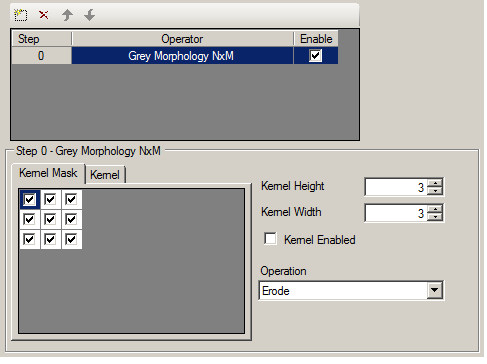Delete the selected step
The width and height of the screenshot is (487, 364).
pos(43,15)
